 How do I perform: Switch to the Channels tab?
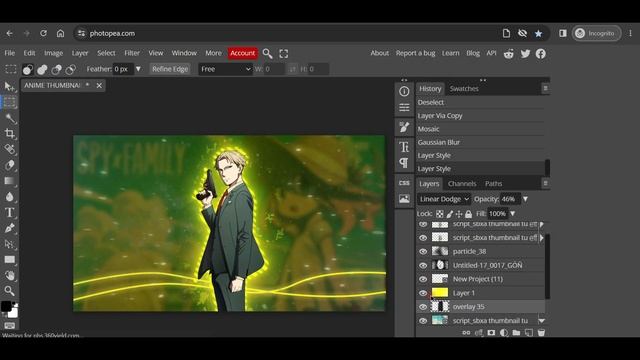[462, 184]
